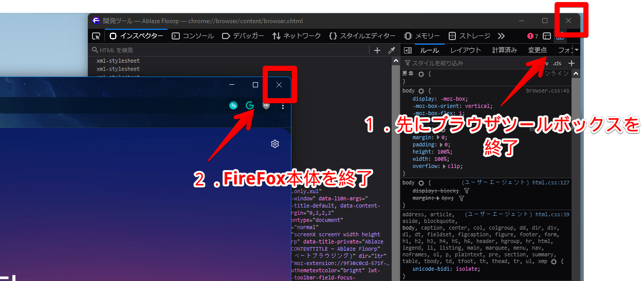Screen dimensions: 644x281
Task: Click the -moz-box-orient vertical declaration
Action: pyautogui.click(x=453, y=106)
